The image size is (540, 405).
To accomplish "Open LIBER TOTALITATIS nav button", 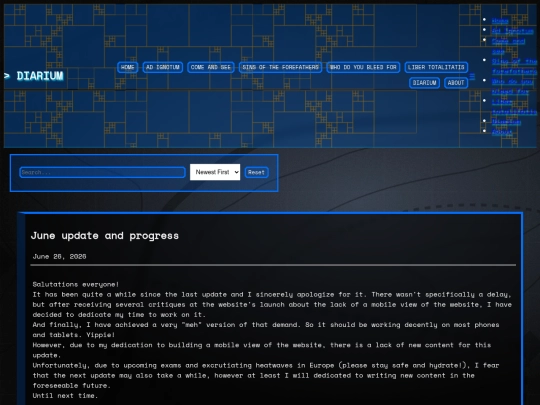I will pos(436,67).
